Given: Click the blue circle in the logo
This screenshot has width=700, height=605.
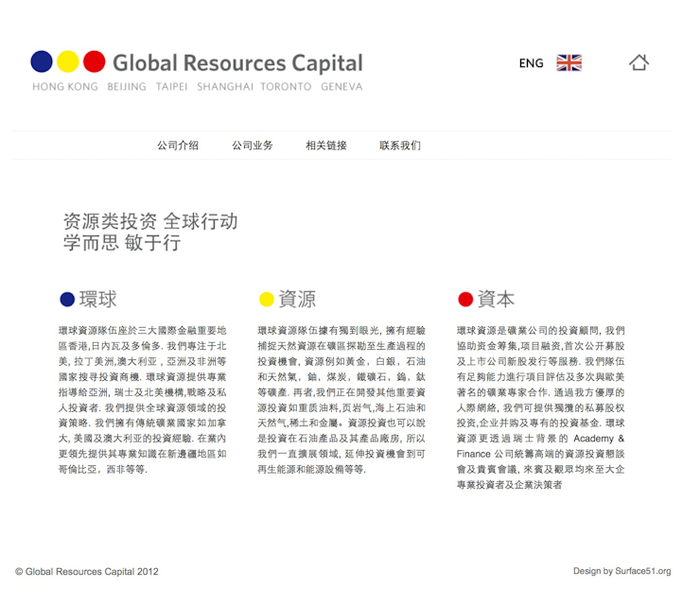Looking at the screenshot, I should tap(42, 61).
